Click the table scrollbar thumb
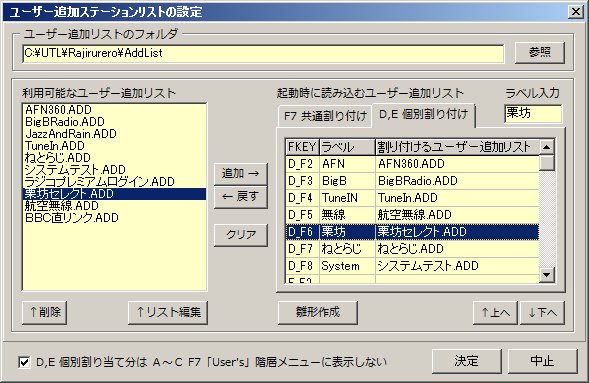Viewport: 589px width, 383px height. point(547,163)
